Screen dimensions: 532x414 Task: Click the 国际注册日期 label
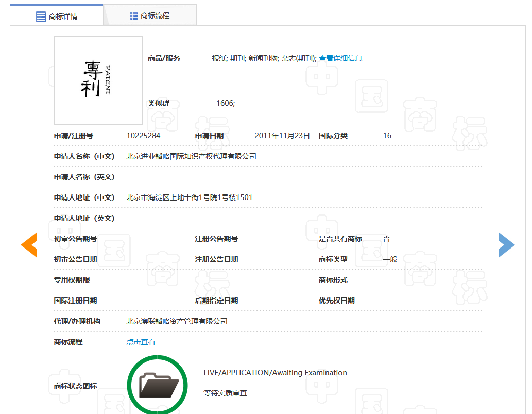(75, 301)
